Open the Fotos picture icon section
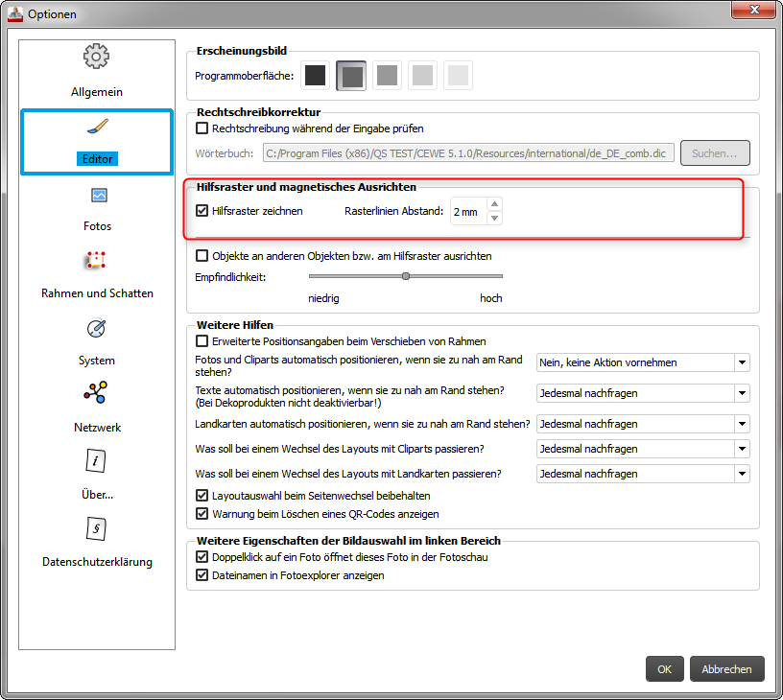This screenshot has width=783, height=700. click(x=98, y=197)
